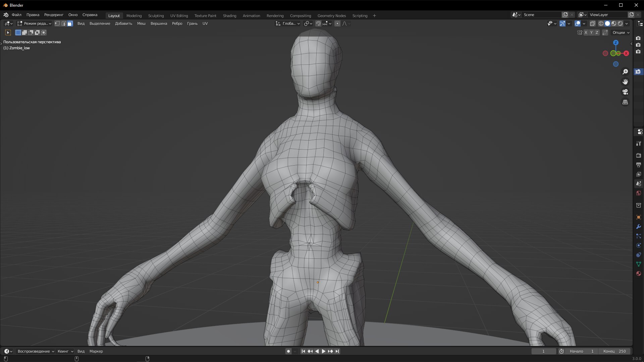
Task: Open the Output properties tab icon
Action: coord(639,165)
